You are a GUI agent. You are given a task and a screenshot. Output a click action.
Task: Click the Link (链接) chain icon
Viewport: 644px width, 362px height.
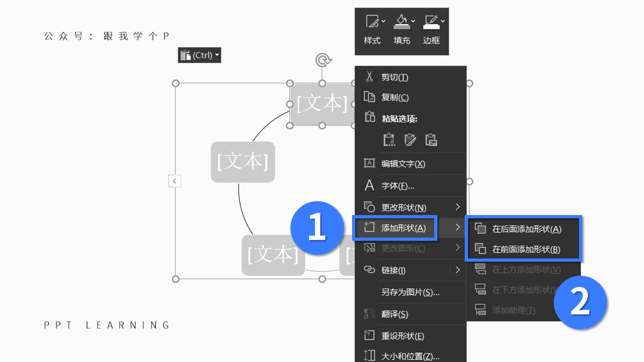pos(369,270)
